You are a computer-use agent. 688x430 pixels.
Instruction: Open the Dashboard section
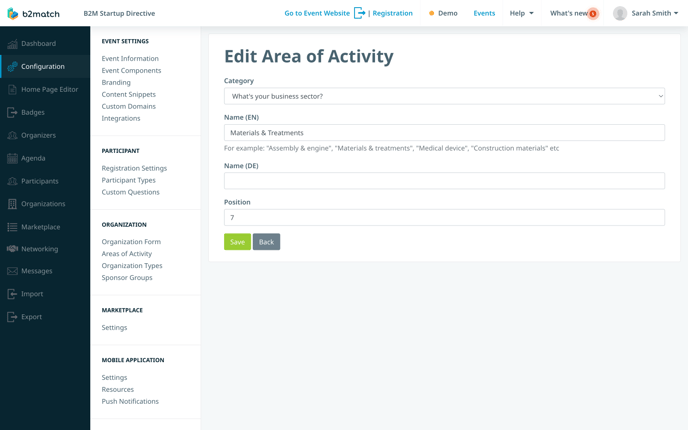coord(39,43)
